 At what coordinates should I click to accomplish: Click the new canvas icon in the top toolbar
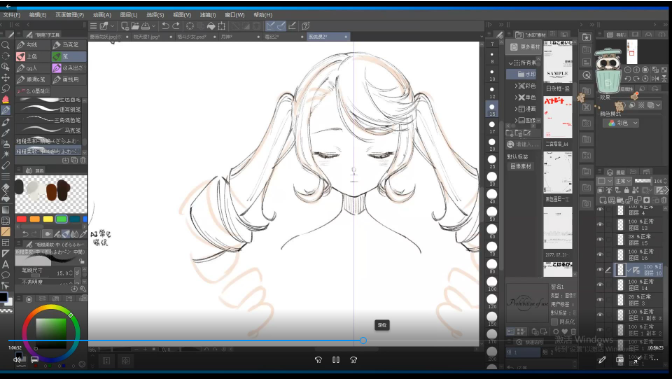(125, 26)
